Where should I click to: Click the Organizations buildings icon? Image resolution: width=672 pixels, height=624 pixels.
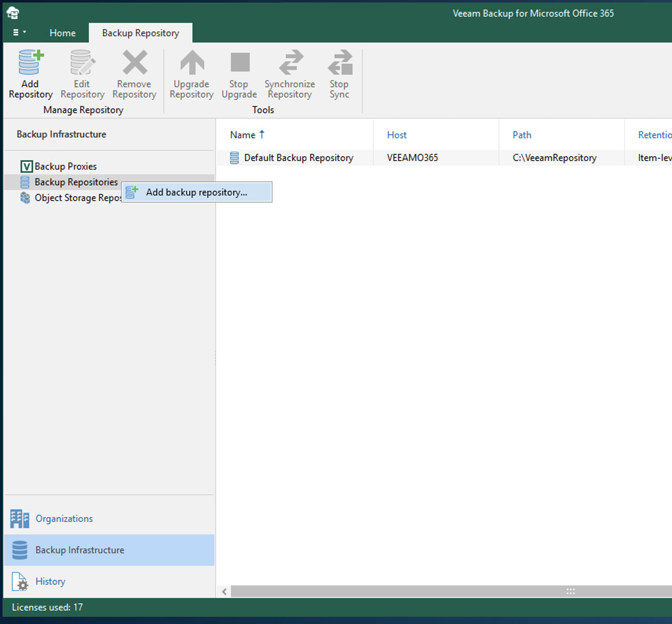point(20,519)
